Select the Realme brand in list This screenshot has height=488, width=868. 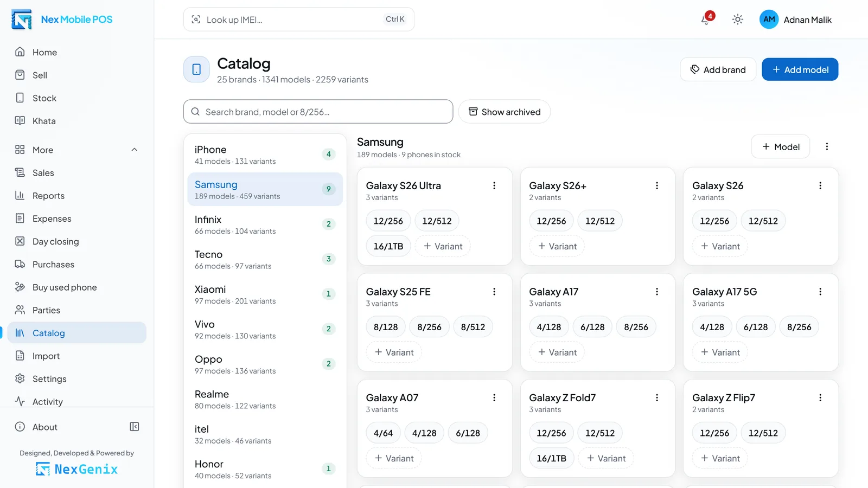(265, 399)
